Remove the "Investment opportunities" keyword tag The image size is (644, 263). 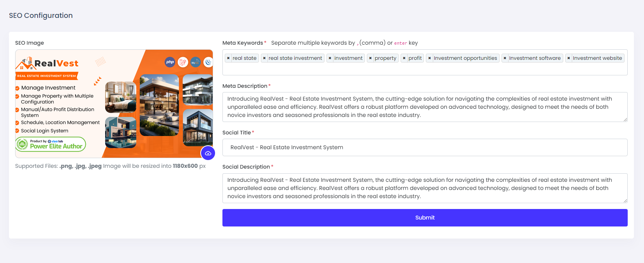[429, 58]
